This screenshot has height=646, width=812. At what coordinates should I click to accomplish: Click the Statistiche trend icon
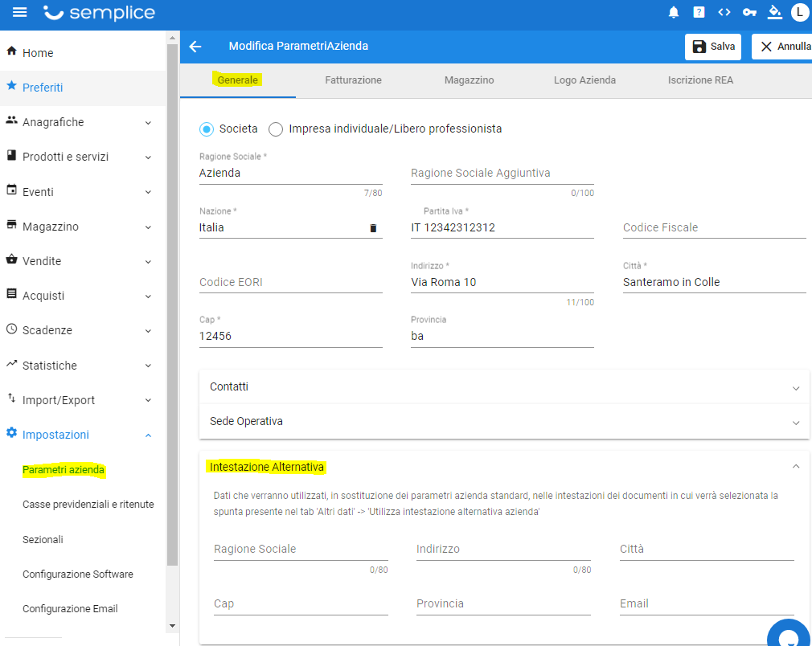pyautogui.click(x=11, y=364)
